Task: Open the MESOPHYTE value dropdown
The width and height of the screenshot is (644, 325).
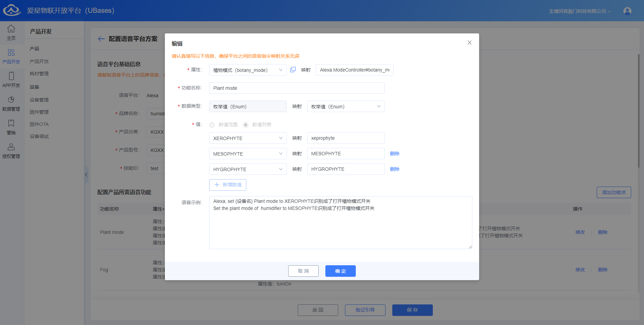Action: 248,154
